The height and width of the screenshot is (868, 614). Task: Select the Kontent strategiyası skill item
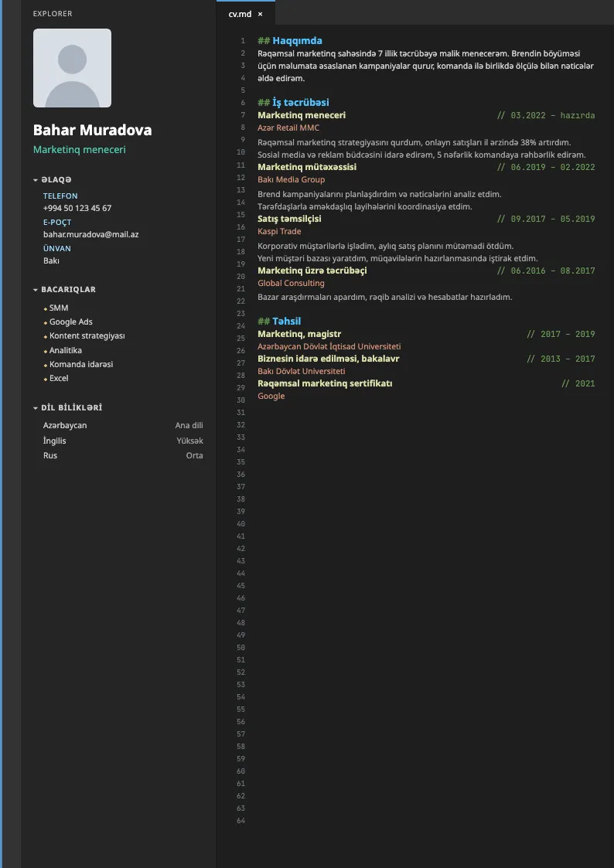87,336
